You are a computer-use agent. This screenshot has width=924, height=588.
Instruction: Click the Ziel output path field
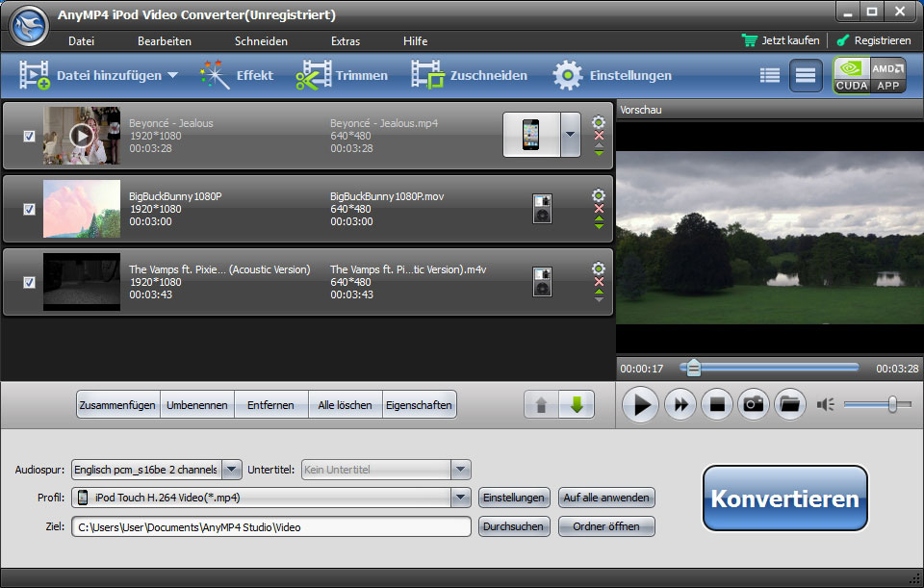tap(271, 526)
